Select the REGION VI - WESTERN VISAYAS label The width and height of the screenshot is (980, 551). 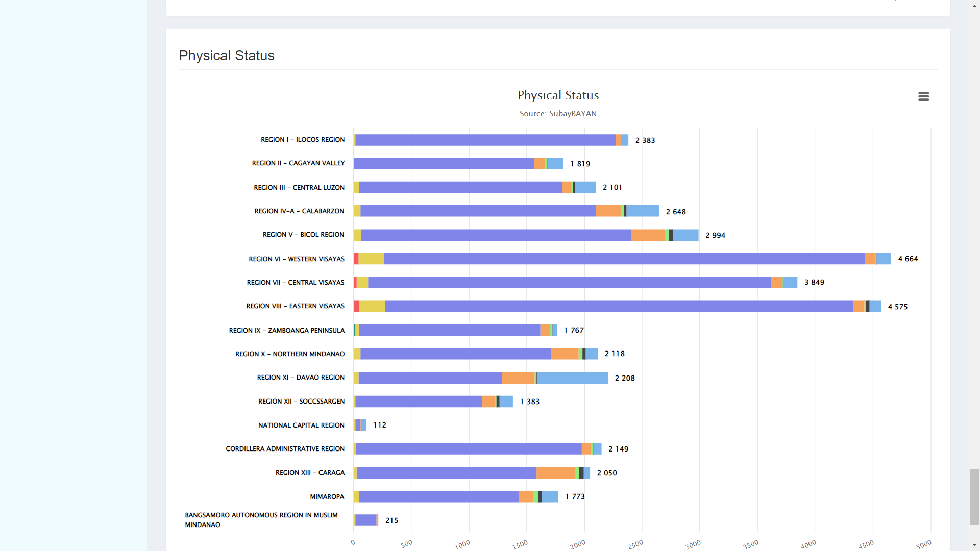point(297,259)
